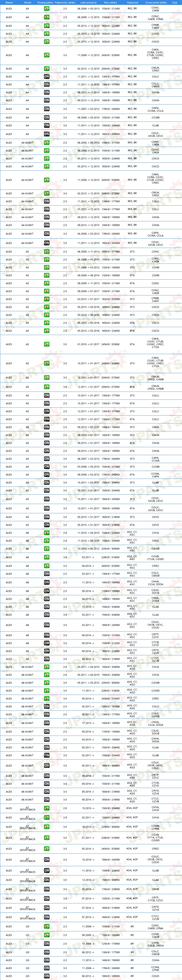
Task: Click PB icon in Q5 155kW / 211KM row
Action: (47, 926)
